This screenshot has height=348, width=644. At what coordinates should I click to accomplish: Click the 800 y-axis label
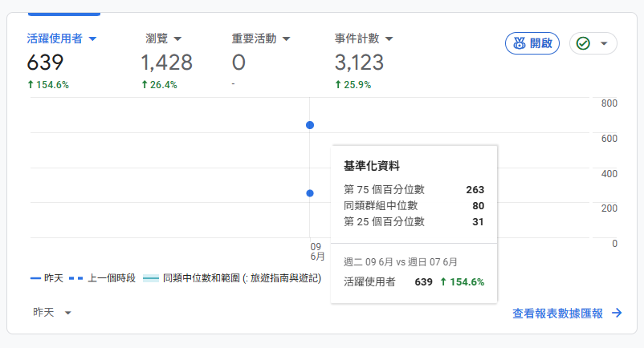tap(609, 103)
